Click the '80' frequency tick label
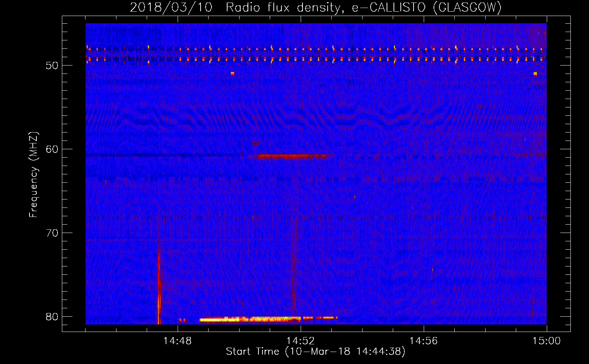Viewport: 589px width, 364px height. [52, 317]
